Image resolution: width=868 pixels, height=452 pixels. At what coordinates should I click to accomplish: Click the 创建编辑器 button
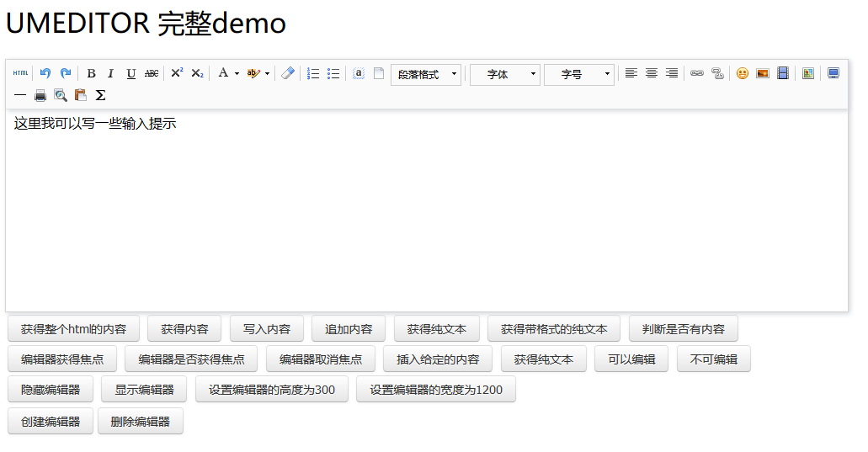tap(51, 422)
